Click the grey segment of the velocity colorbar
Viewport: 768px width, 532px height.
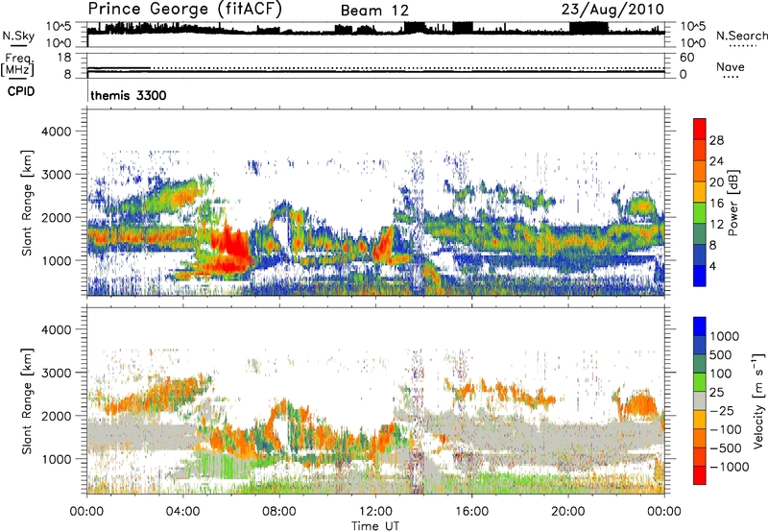point(700,401)
